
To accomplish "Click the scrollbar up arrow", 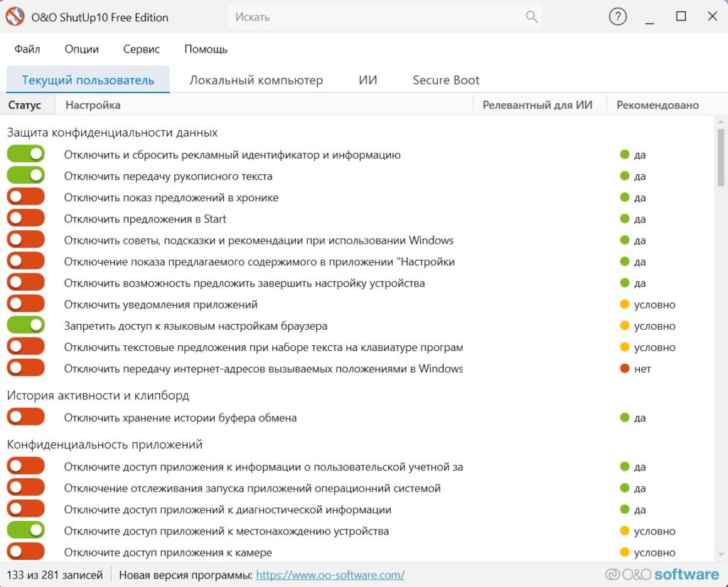I will tap(721, 122).
